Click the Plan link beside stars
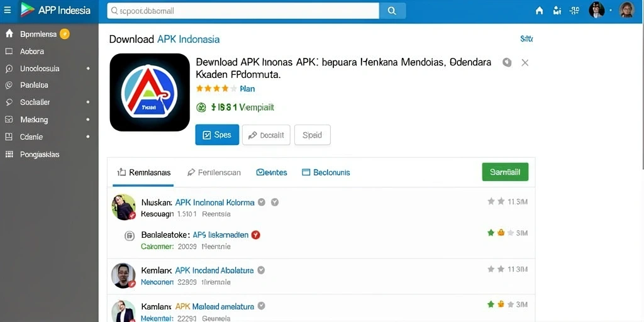 (x=247, y=89)
